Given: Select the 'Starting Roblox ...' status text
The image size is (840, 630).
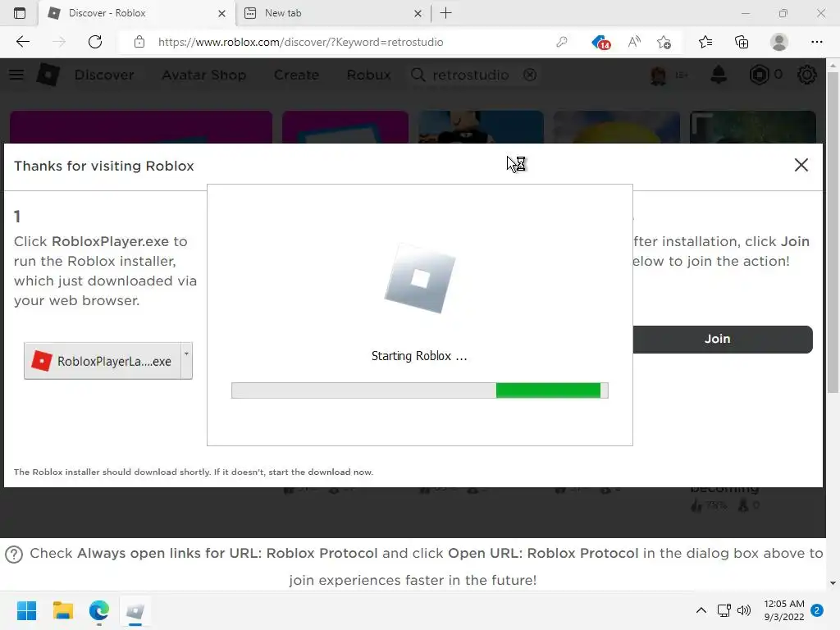Looking at the screenshot, I should point(419,356).
